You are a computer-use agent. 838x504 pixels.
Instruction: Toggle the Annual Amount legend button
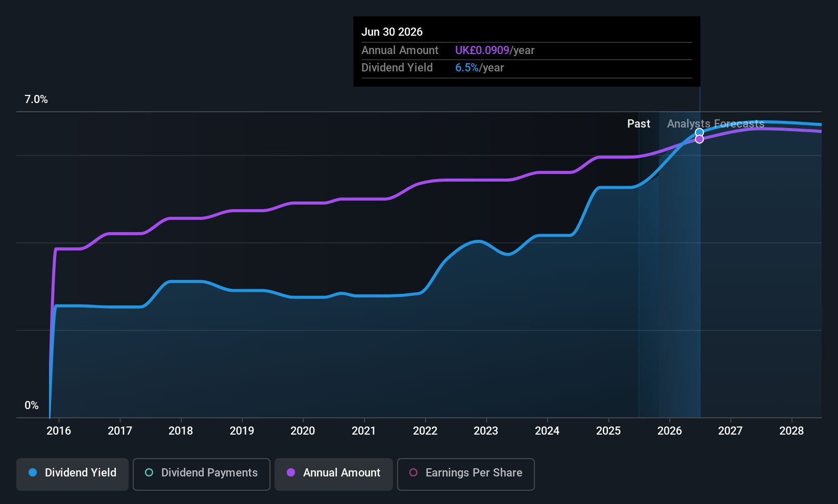334,473
